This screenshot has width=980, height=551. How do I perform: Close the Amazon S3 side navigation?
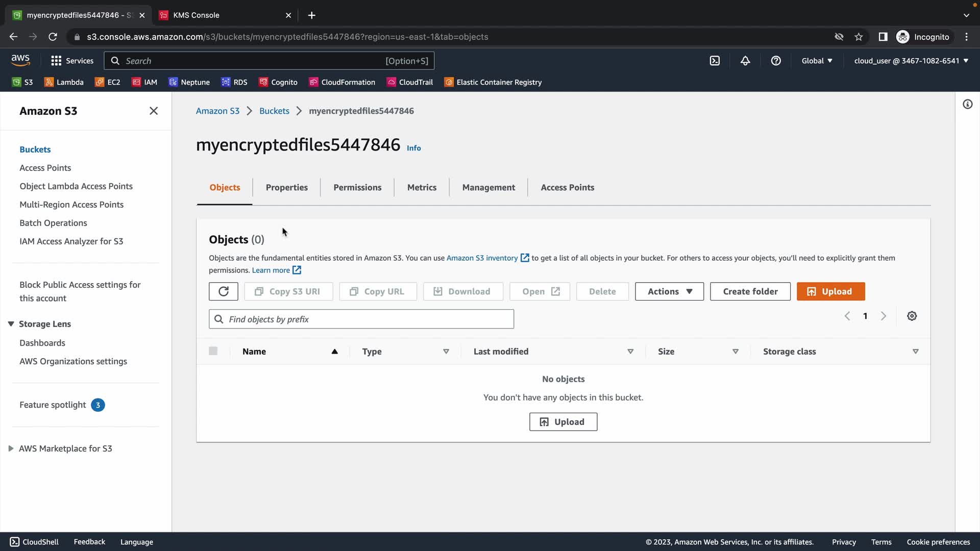(154, 111)
